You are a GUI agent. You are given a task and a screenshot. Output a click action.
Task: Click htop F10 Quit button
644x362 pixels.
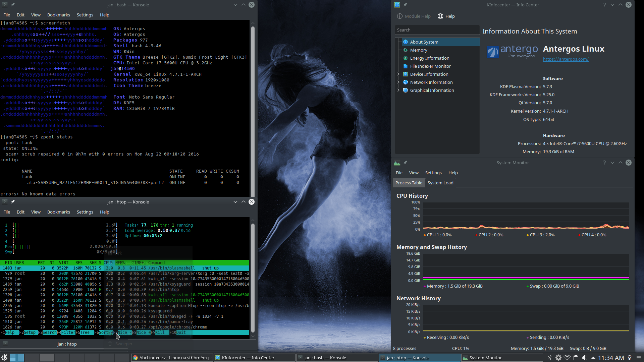177,333
